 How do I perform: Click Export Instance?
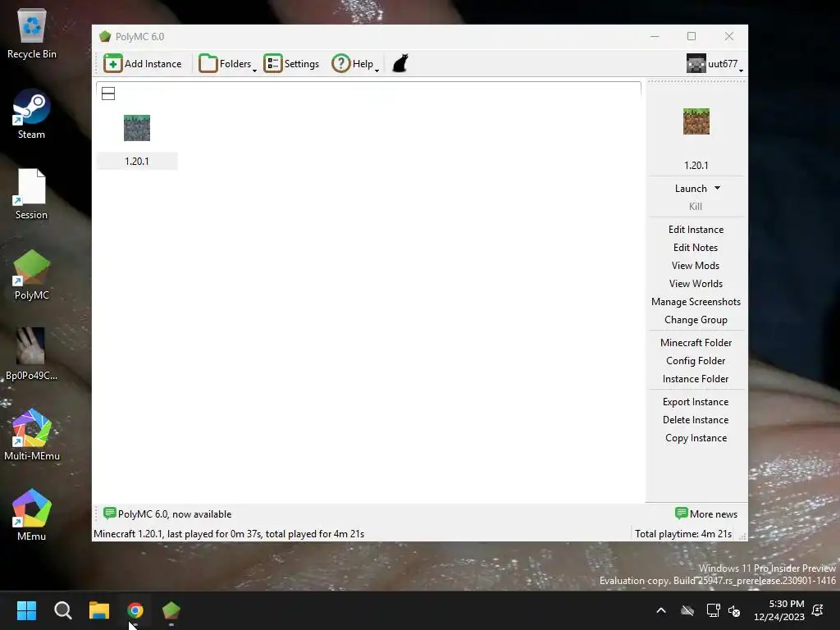(696, 402)
